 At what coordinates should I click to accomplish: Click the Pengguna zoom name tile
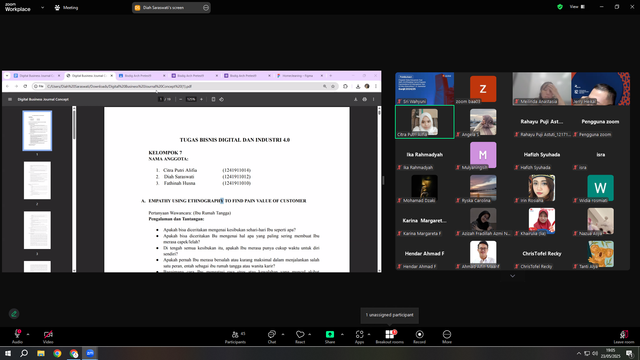600,122
